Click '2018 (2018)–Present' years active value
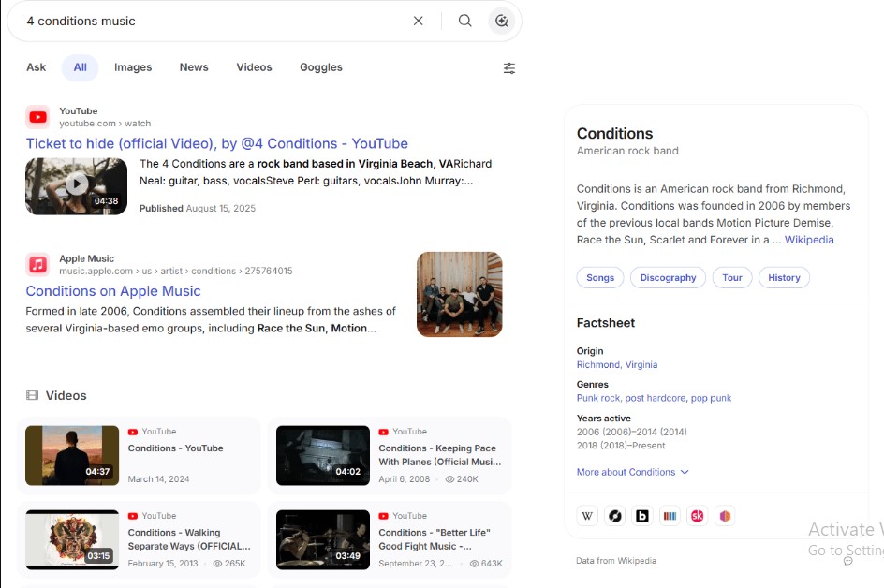This screenshot has height=588, width=884. (621, 446)
